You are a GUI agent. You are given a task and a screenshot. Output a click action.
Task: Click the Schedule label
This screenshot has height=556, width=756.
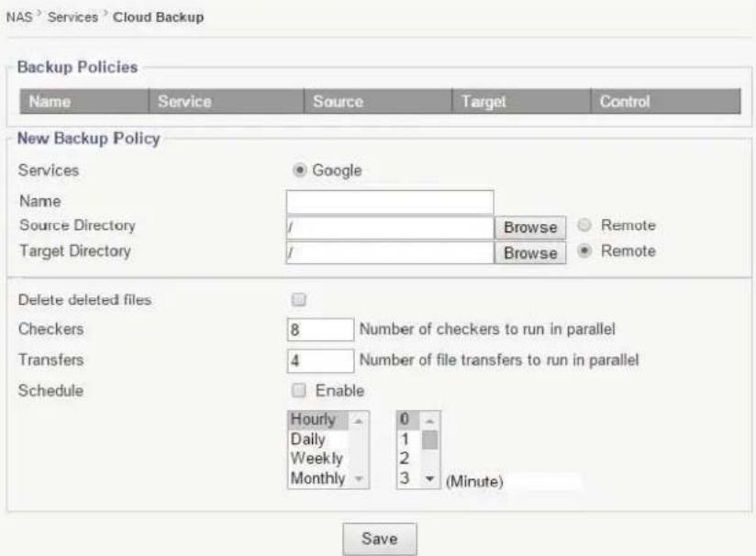coord(51,391)
